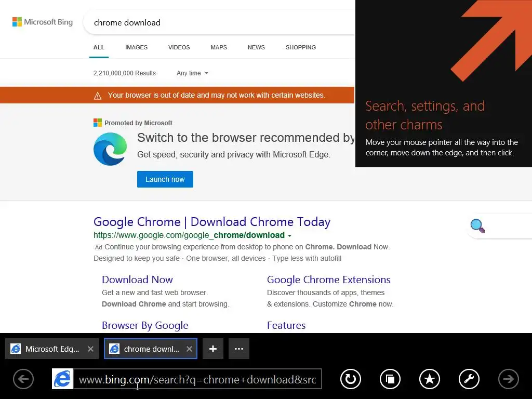The height and width of the screenshot is (399, 532).
Task: Open favorites with the star icon
Action: 430,379
